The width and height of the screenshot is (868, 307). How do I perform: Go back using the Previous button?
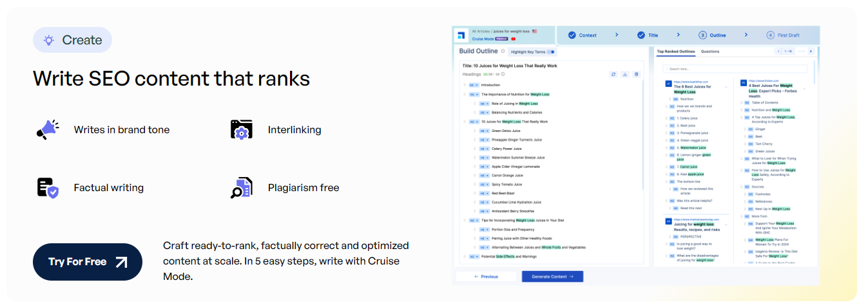point(486,277)
